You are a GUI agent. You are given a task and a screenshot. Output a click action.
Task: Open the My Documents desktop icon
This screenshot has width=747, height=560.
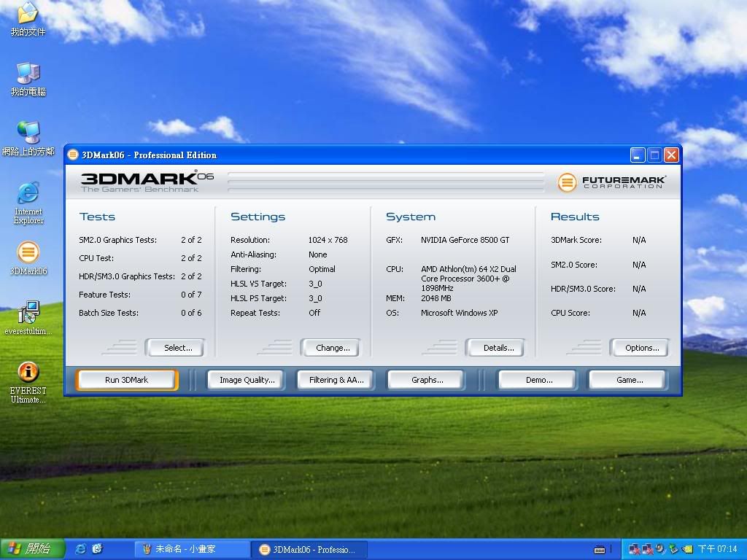pos(28,19)
